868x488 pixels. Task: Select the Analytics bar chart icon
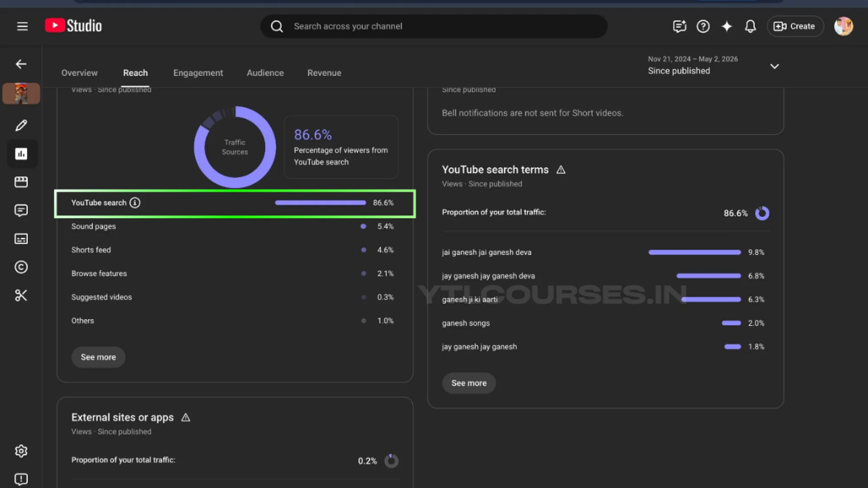[x=21, y=154]
